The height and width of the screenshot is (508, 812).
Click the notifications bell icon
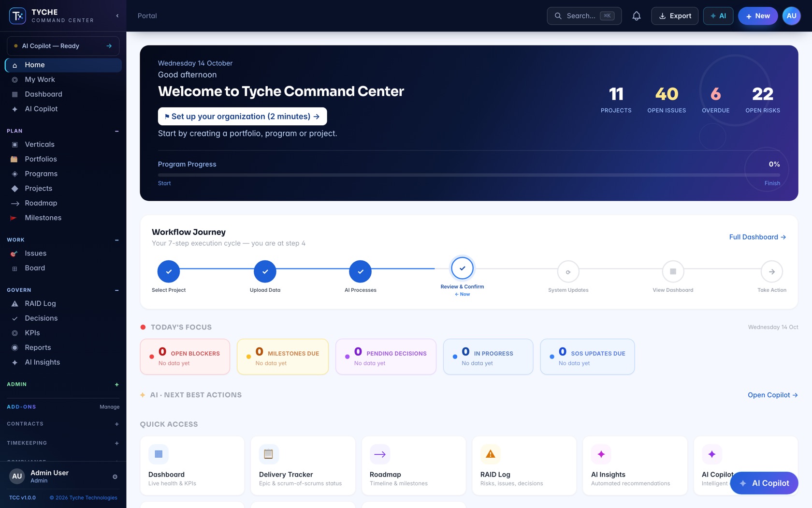637,16
